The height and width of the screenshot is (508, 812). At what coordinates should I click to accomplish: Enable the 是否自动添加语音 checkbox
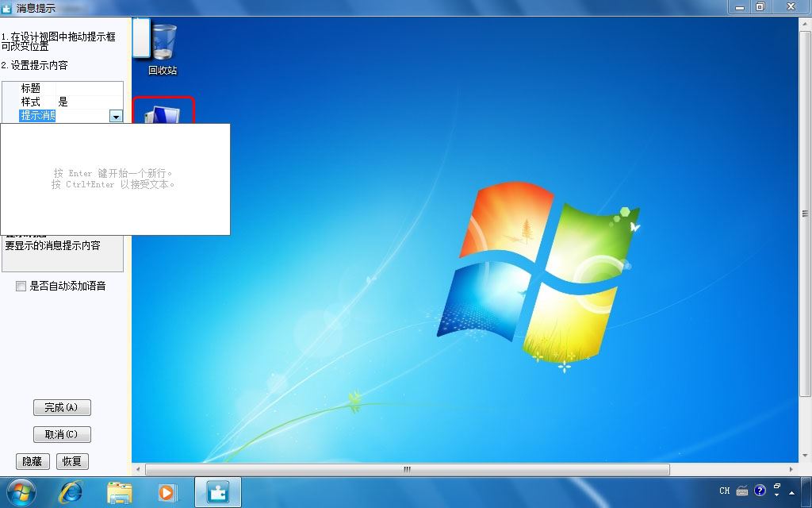point(21,286)
